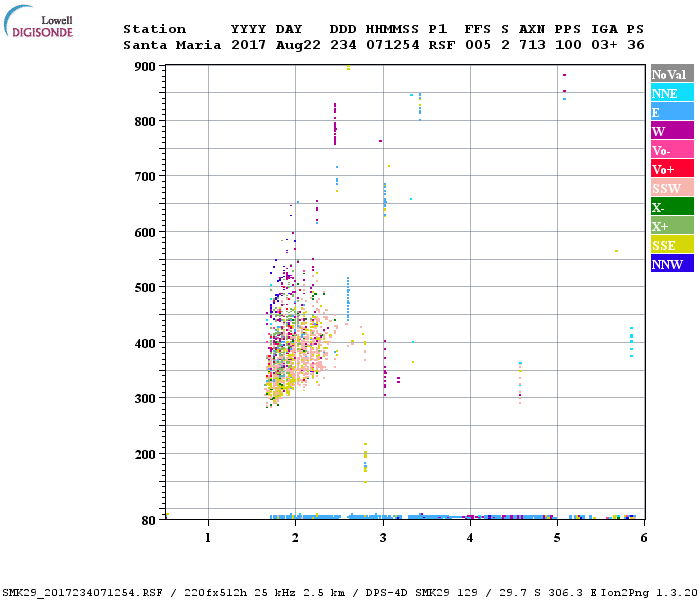Click frequency axis label 5
Screen dimensions: 700x600
point(557,538)
